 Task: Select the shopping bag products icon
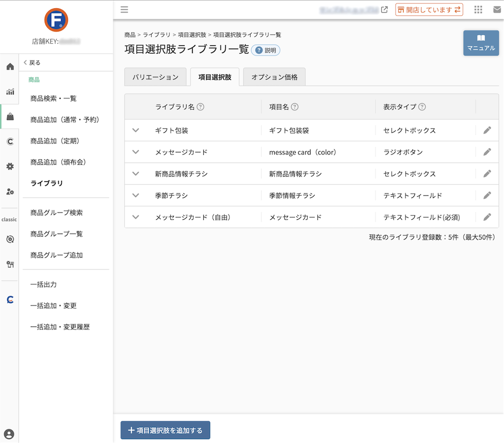tap(10, 117)
